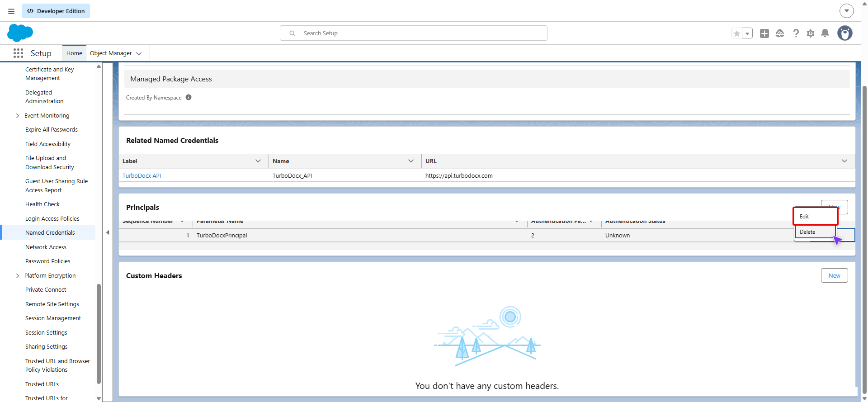The width and height of the screenshot is (868, 402).
Task: Open Named Credentials in the sidebar
Action: click(50, 232)
